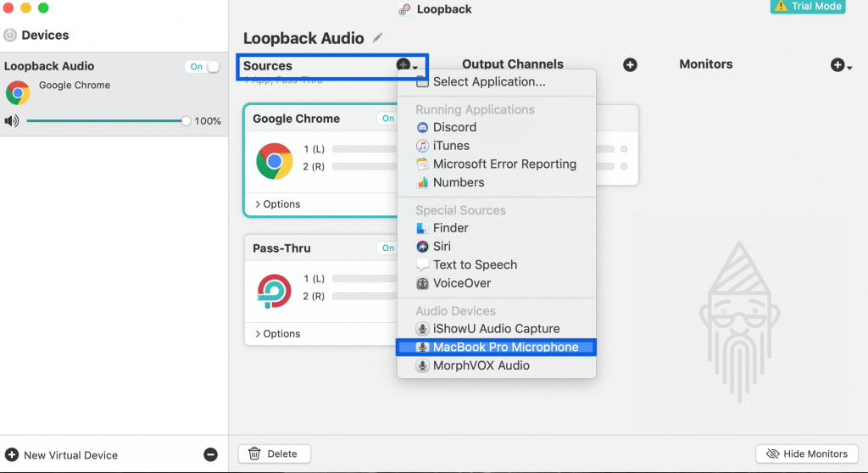Expand Options under Pass-Thru source

coord(277,333)
